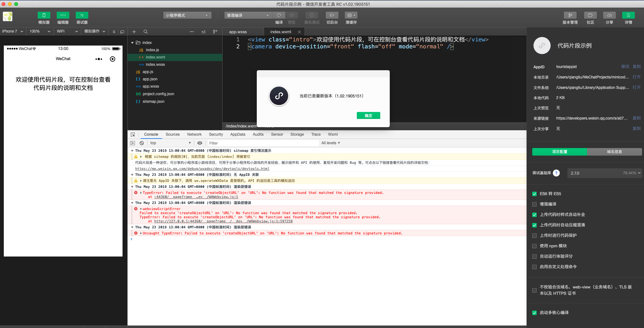This screenshot has height=328, width=644.
Task: Open the console top context dropdown
Action: pos(170,143)
